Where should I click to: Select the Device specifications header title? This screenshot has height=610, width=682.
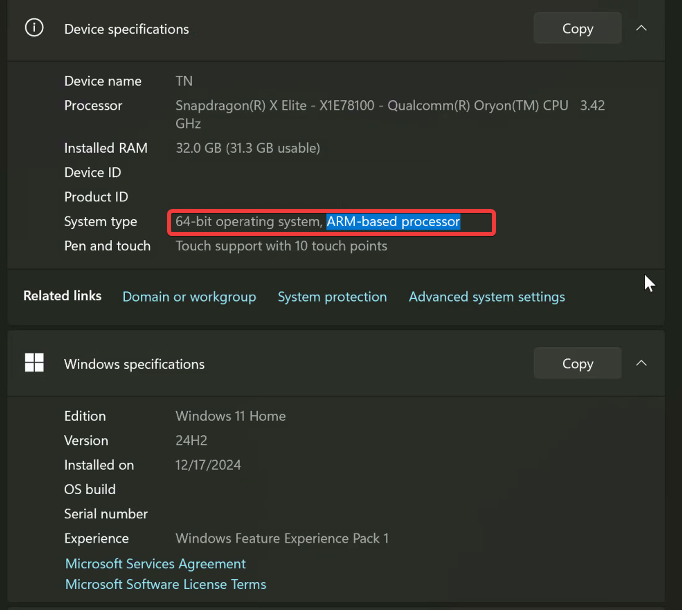[126, 29]
